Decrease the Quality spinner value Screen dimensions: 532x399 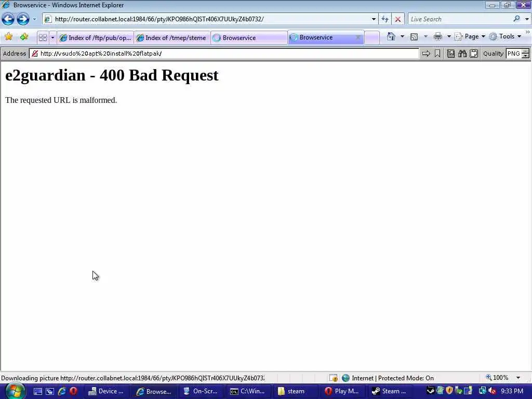[526, 56]
